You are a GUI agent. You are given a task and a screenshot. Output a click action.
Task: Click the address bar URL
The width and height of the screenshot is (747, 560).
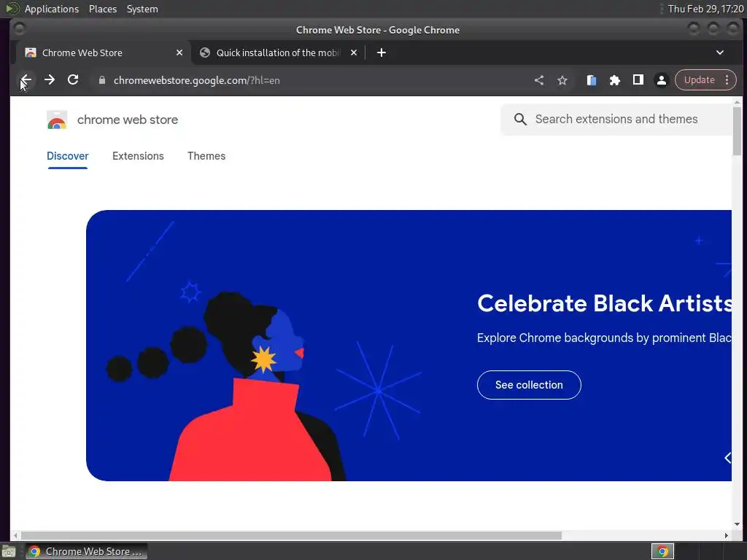point(196,80)
